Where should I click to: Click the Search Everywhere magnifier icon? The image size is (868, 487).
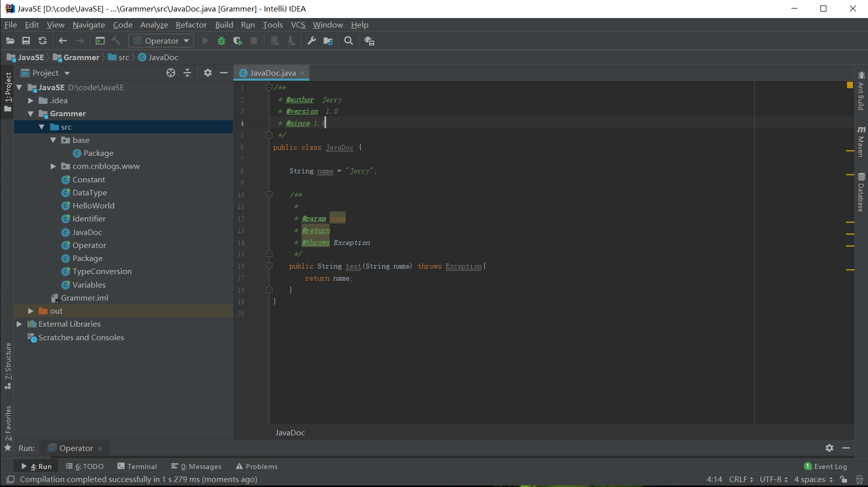pyautogui.click(x=349, y=41)
